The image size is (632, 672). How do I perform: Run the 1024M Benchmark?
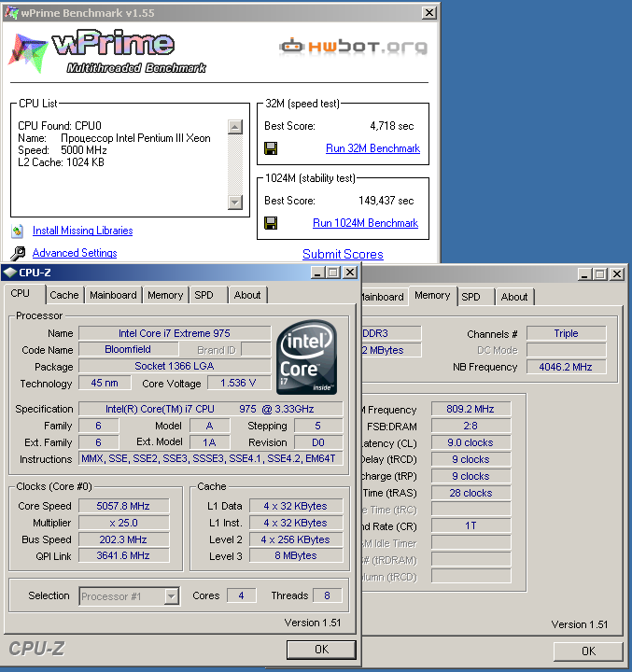365,223
